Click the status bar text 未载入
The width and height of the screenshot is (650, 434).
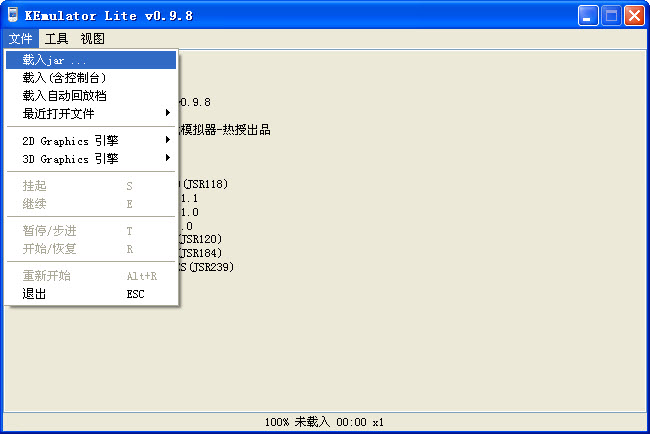(312, 422)
